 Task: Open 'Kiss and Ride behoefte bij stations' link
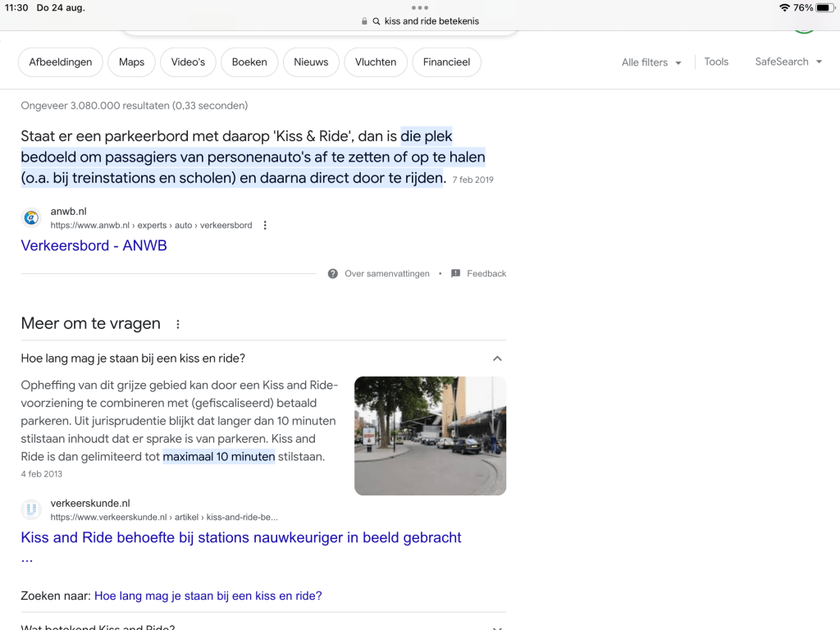coord(240,537)
